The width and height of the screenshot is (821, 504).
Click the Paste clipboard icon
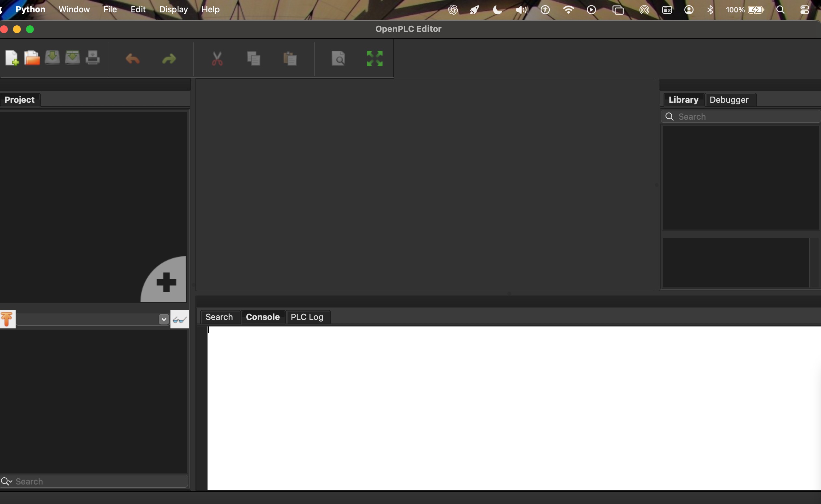point(290,59)
